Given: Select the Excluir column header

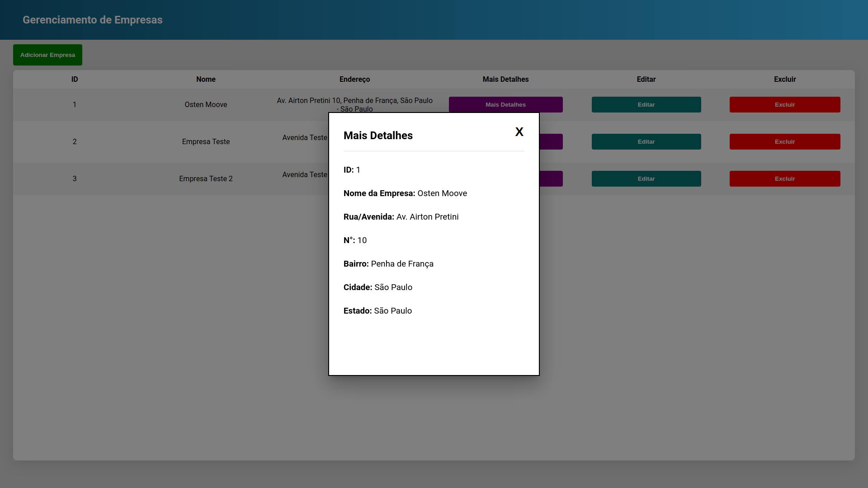Looking at the screenshot, I should pos(784,79).
